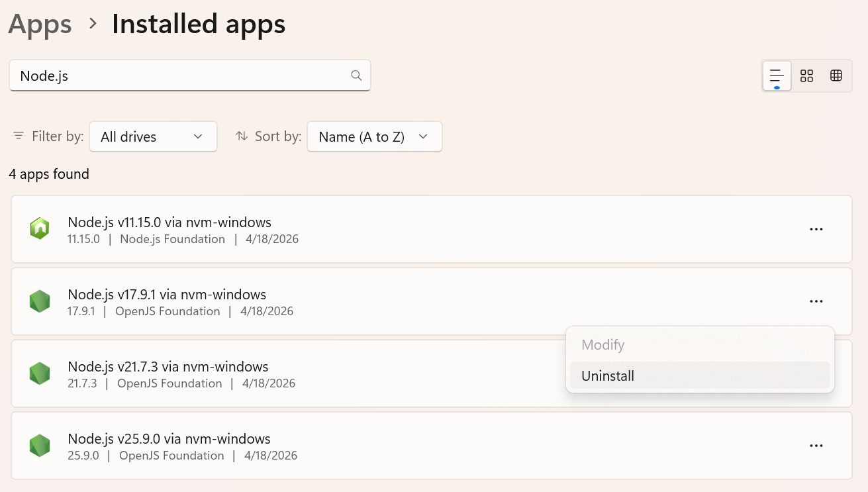Viewport: 868px width, 492px height.
Task: Click the sort arrows icon beside Sort by
Action: [x=242, y=136]
